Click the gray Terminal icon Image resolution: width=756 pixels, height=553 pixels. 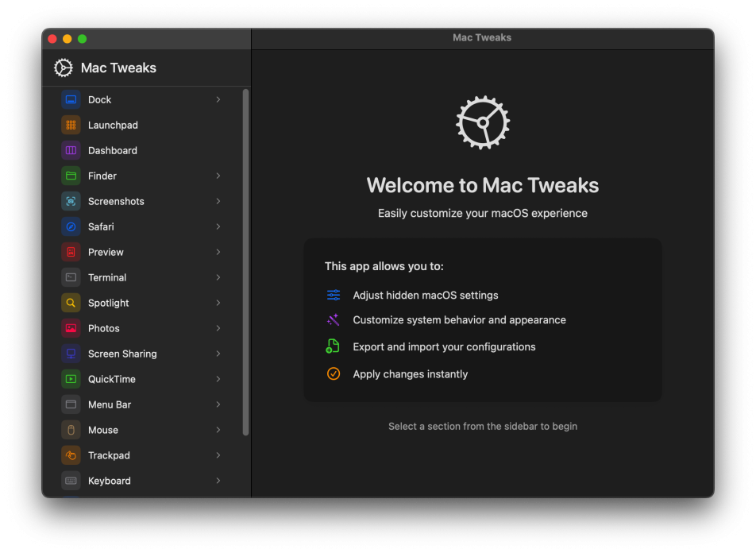(71, 277)
